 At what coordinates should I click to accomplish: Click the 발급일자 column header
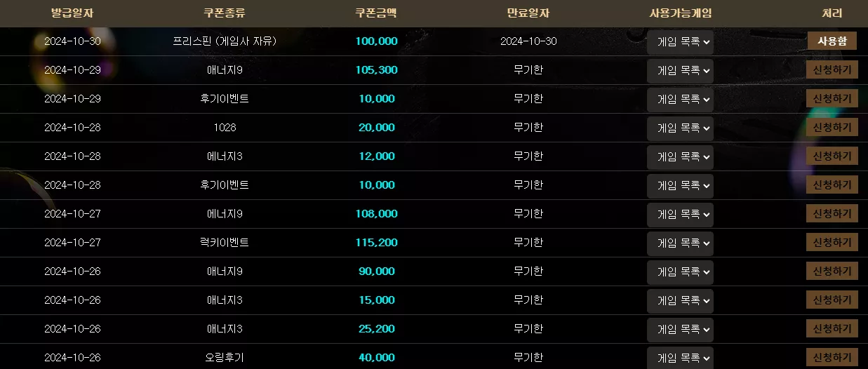[72, 13]
